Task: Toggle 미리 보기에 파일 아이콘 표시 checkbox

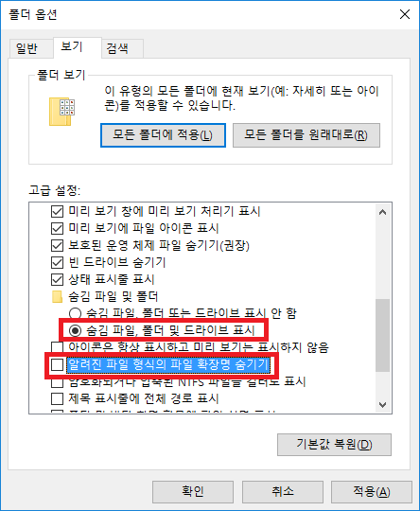Action: point(57,228)
